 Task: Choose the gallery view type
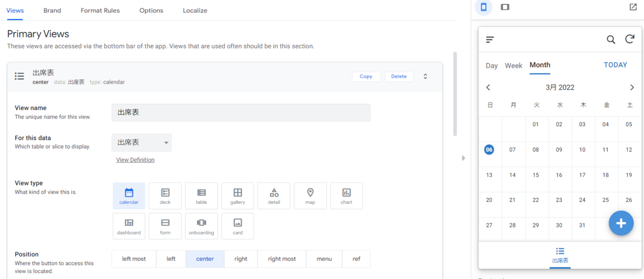click(x=238, y=196)
